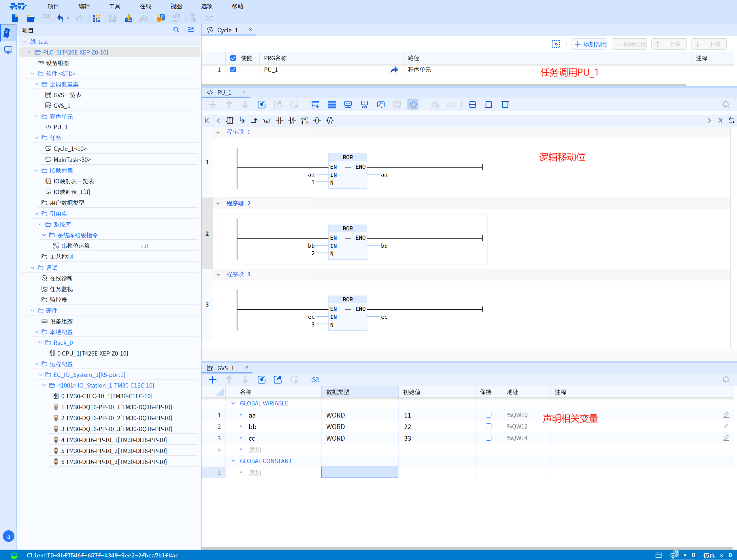The width and height of the screenshot is (737, 560).
Task: Open the 工具 menu
Action: (115, 6)
